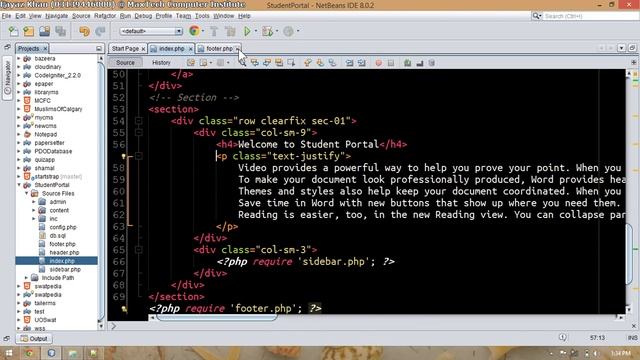
Task: Select sidebar.php in the project tree
Action: click(65, 269)
